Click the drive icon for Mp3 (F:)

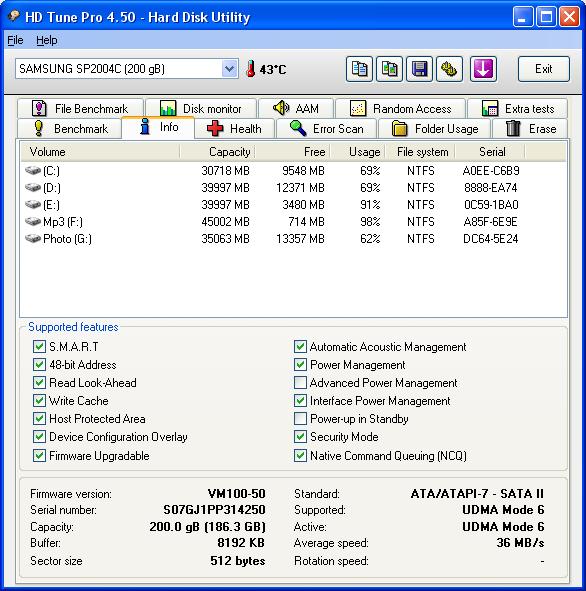point(33,221)
